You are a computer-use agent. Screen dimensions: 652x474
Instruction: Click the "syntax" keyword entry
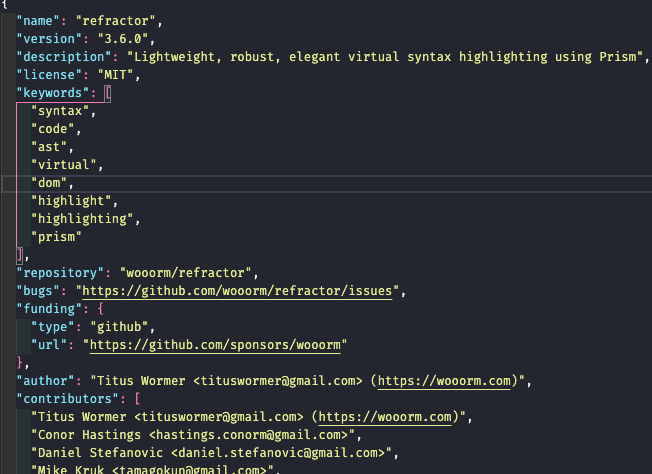[x=60, y=111]
